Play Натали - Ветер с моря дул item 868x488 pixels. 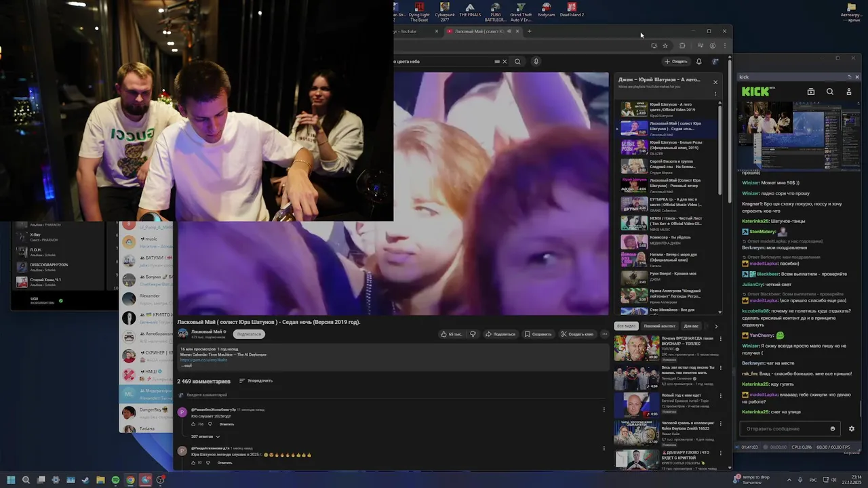[668, 260]
